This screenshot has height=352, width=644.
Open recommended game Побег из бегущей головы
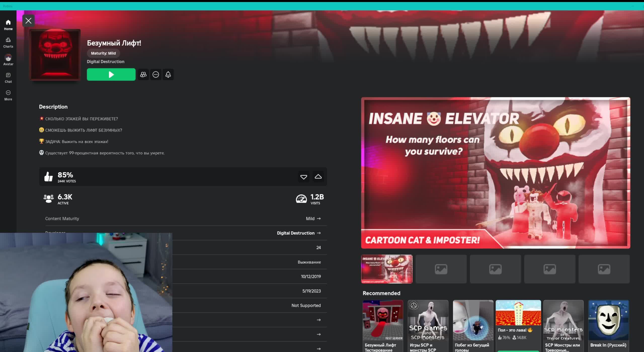pos(473,326)
